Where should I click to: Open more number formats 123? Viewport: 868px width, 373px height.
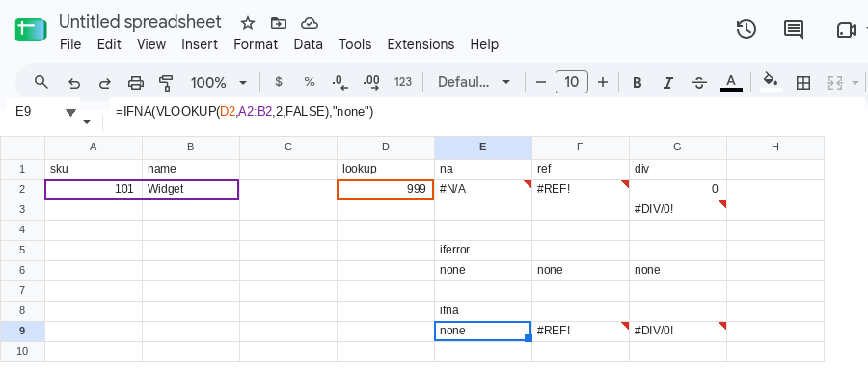[403, 82]
